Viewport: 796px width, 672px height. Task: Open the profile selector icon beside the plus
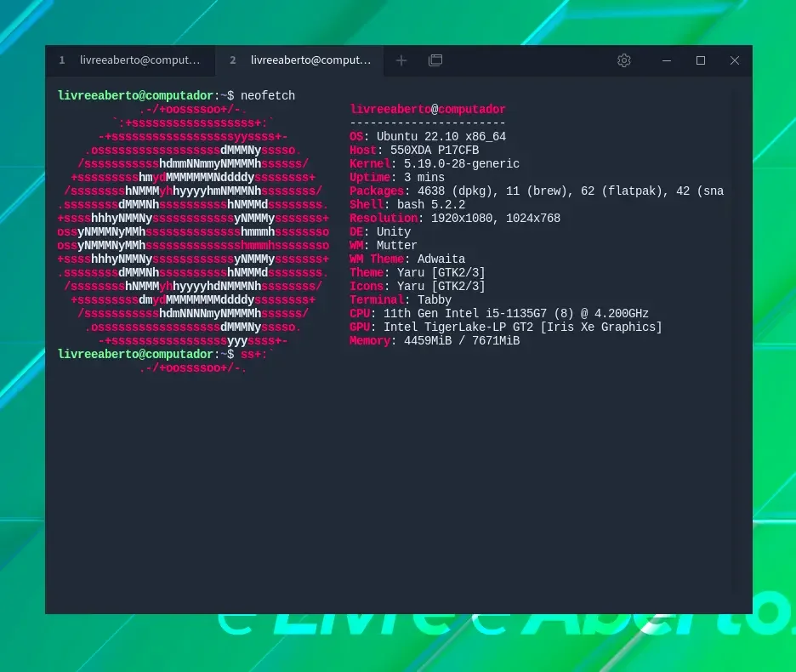coord(435,60)
